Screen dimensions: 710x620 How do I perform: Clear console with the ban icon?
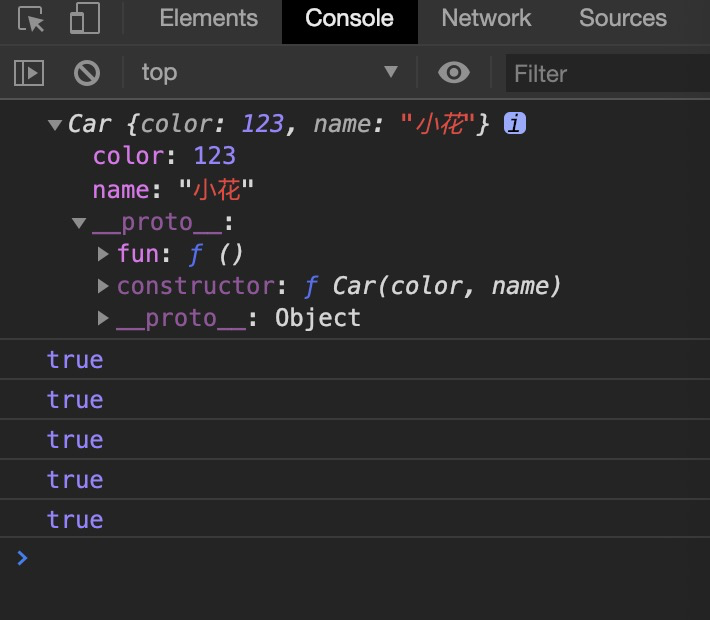point(87,72)
